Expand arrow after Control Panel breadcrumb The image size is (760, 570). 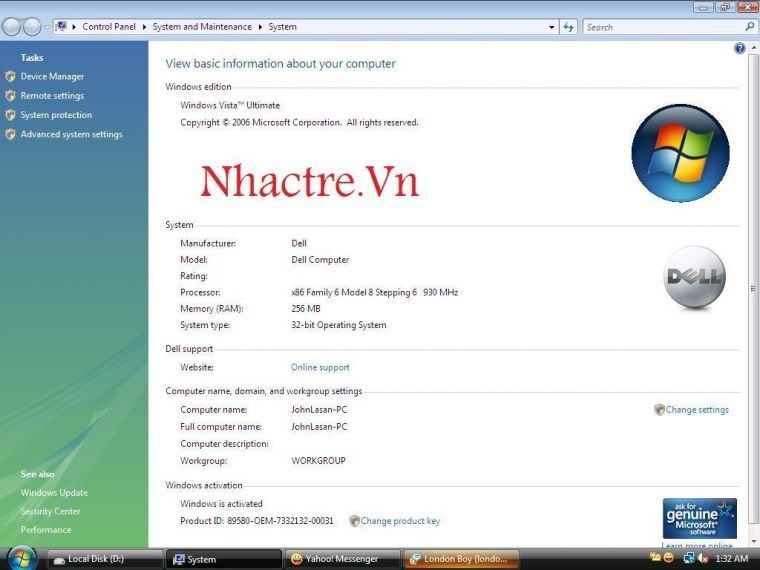click(144, 27)
